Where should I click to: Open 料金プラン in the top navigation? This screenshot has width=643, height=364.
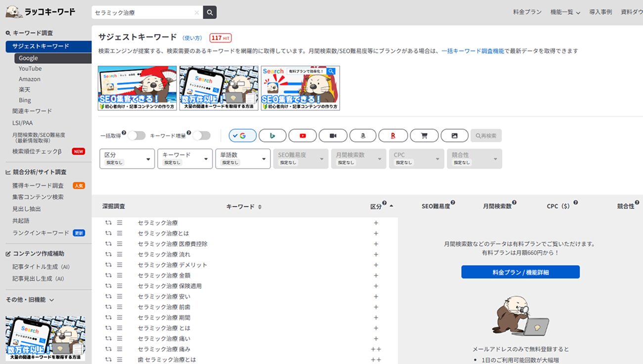pyautogui.click(x=527, y=12)
